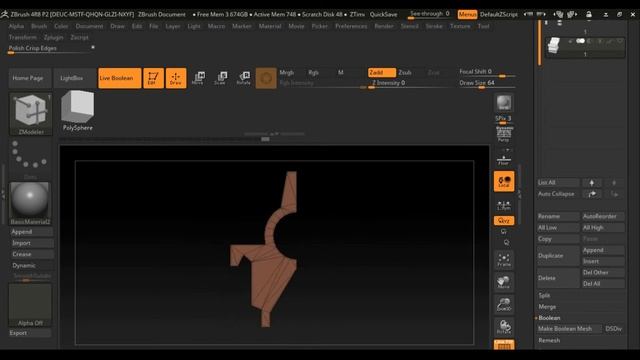Click the AutoReorder button
This screenshot has width=640, height=360.
tap(603, 216)
